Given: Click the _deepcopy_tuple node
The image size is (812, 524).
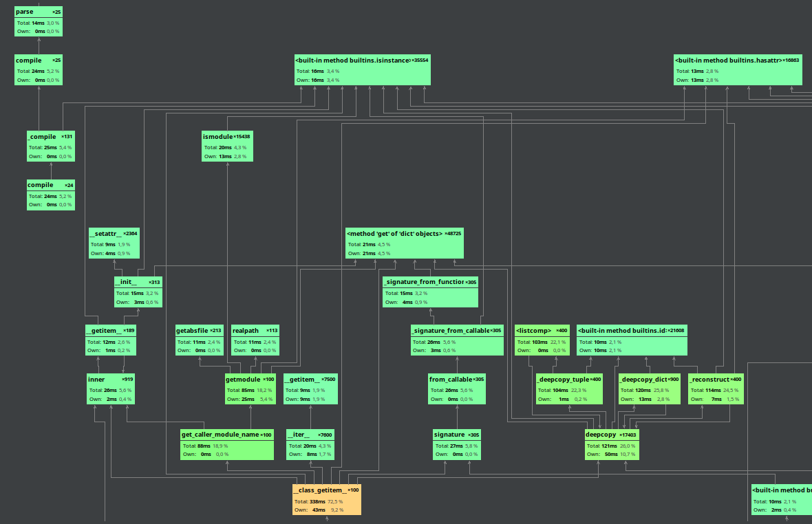Looking at the screenshot, I should point(568,389).
